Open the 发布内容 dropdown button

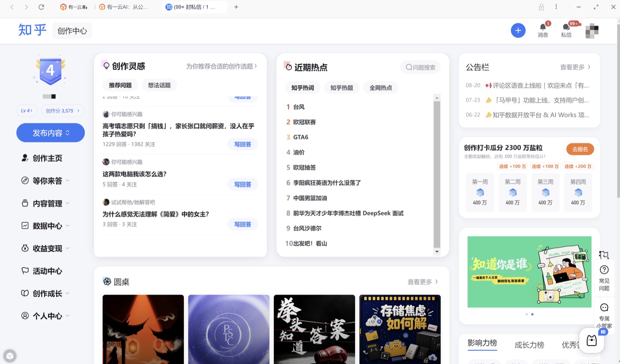coord(50,133)
